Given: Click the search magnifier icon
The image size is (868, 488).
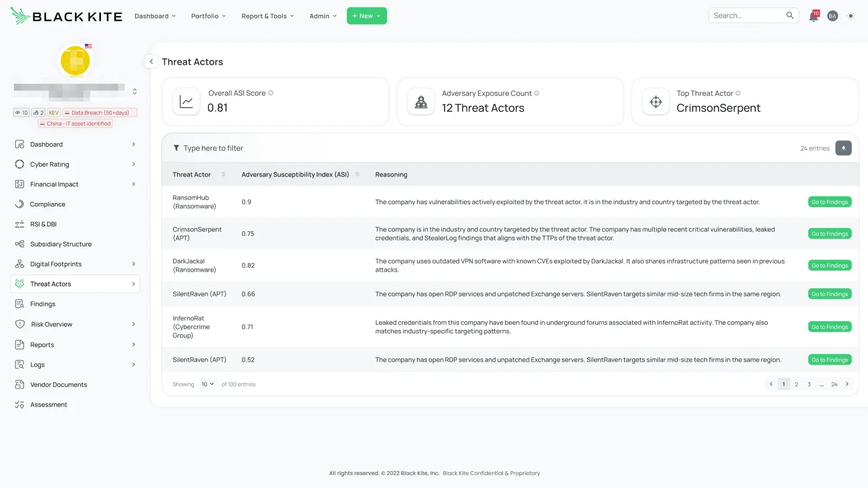Looking at the screenshot, I should [790, 15].
